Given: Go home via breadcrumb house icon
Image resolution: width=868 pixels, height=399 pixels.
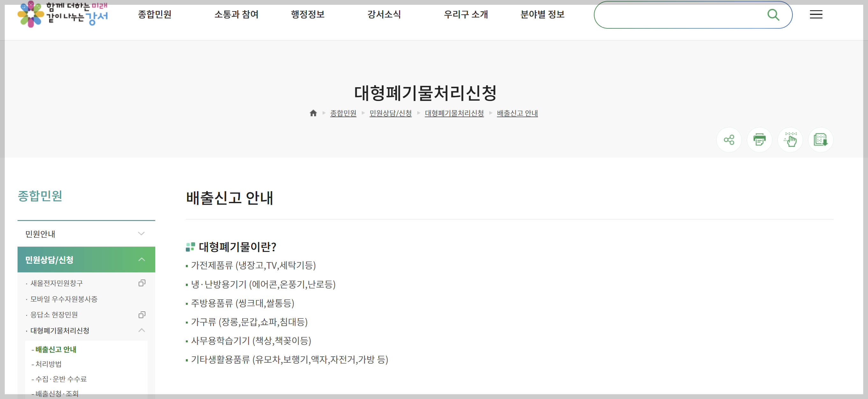Looking at the screenshot, I should (x=313, y=113).
